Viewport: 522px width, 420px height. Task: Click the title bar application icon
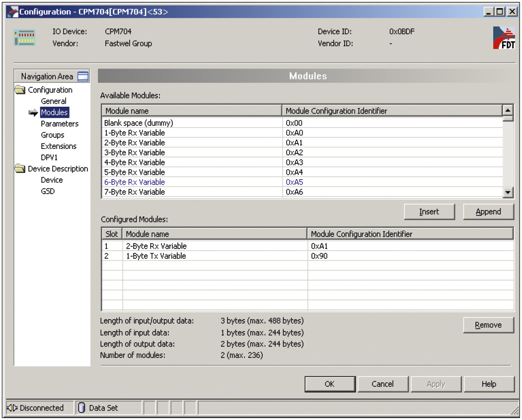point(12,12)
